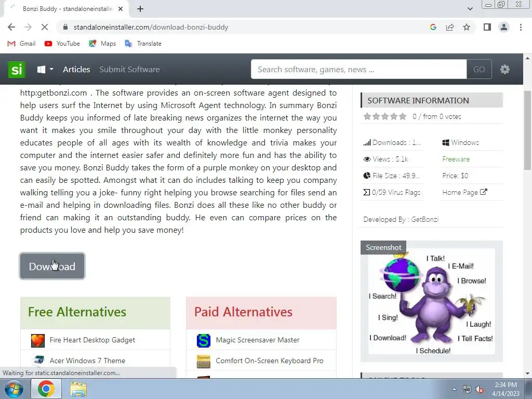532x399 pixels.
Task: Close the Bonzi Buddy tab
Action: [121, 9]
